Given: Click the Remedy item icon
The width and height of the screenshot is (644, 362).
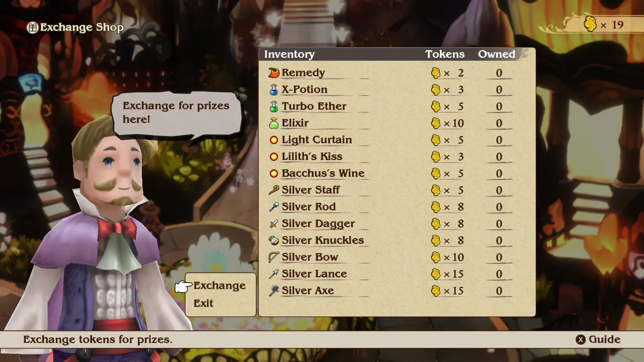Looking at the screenshot, I should [x=274, y=73].
